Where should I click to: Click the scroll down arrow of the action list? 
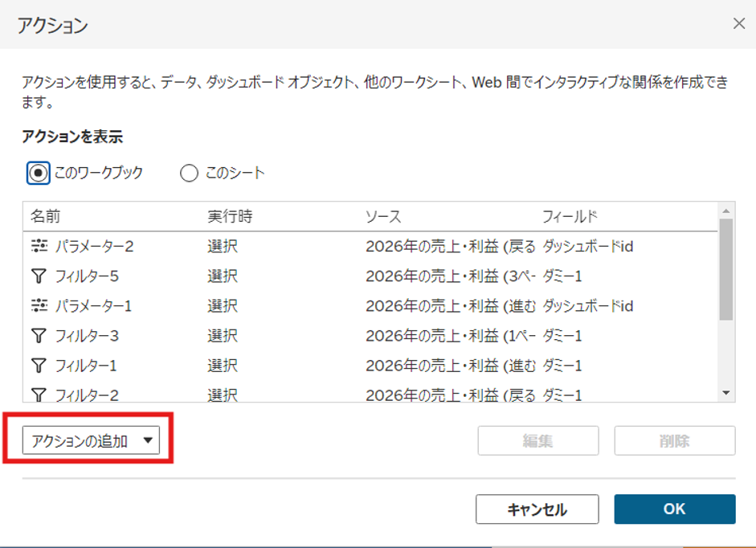(x=726, y=393)
